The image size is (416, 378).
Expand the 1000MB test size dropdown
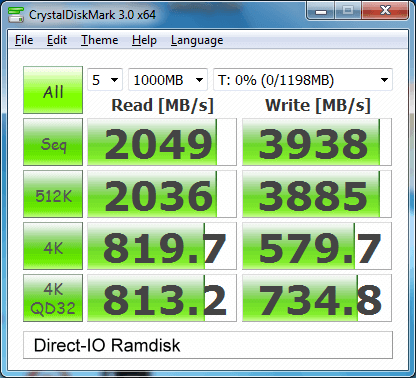[168, 80]
